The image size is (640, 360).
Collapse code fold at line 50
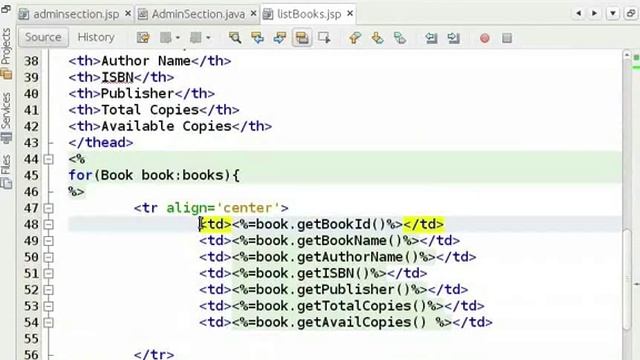click(49, 257)
